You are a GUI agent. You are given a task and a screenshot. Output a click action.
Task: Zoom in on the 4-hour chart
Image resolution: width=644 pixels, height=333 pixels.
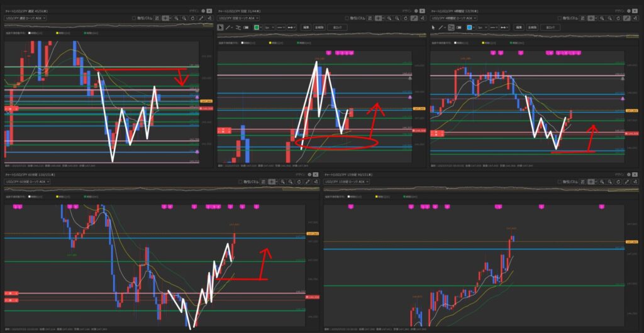(x=602, y=18)
